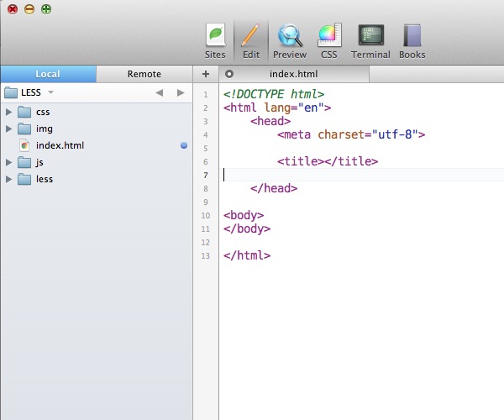Screen dimensions: 504x420
Task: Select index.html in file list
Action: (x=97, y=145)
